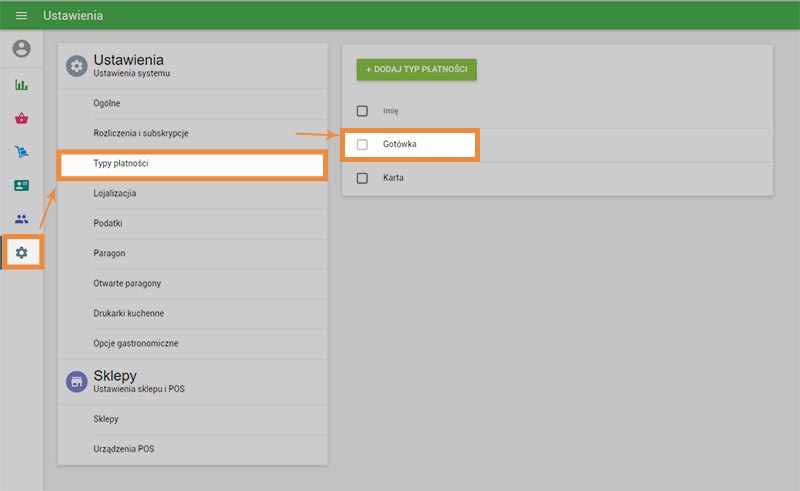
Task: Tick the Karta checkbox
Action: [x=362, y=178]
